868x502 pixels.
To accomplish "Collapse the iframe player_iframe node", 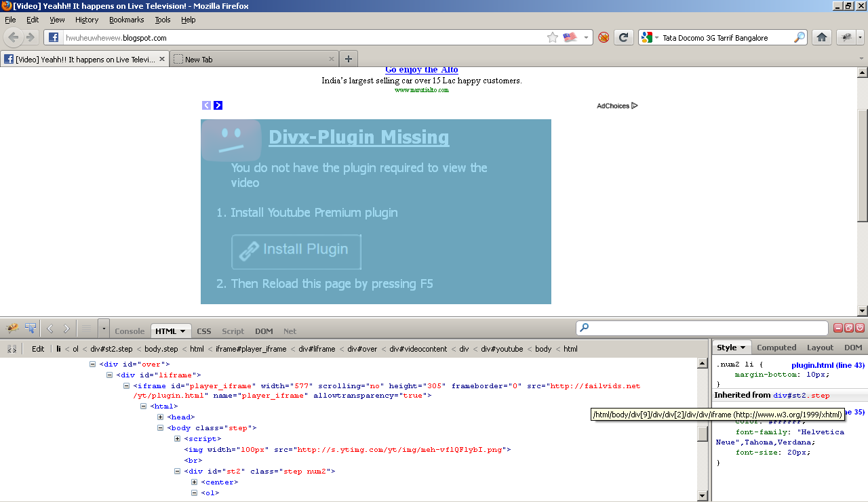I will [127, 385].
